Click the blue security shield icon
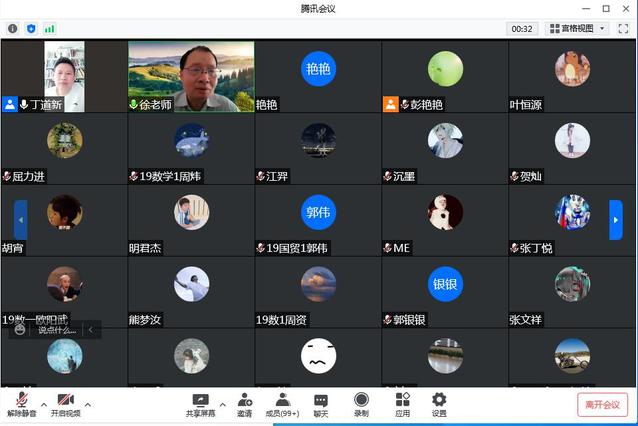This screenshot has width=638, height=426. pyautogui.click(x=31, y=29)
